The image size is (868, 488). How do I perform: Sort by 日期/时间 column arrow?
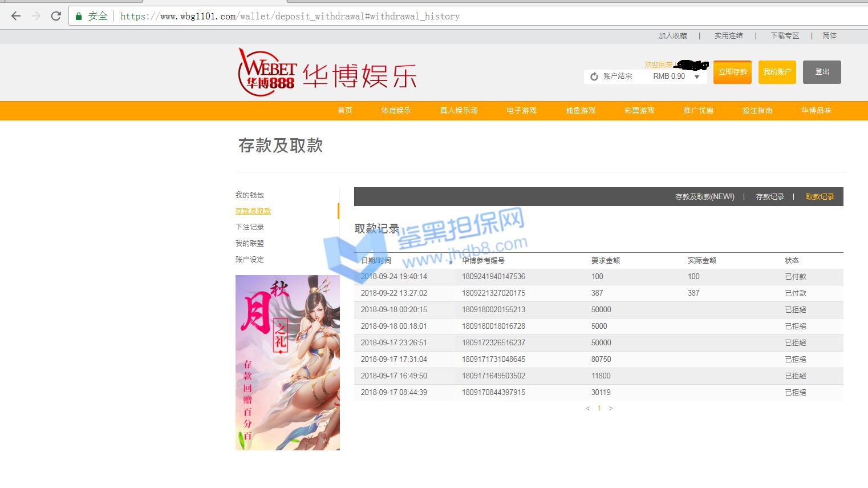tap(451, 263)
